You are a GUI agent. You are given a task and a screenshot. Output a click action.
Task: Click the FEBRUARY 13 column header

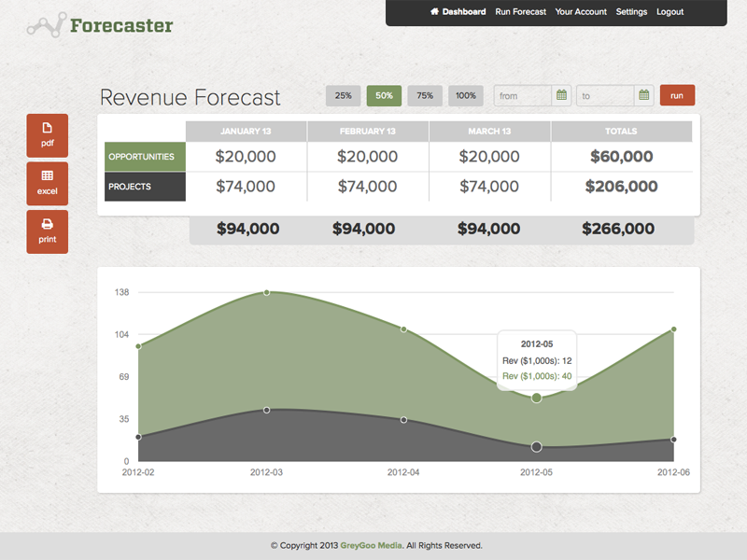(367, 132)
